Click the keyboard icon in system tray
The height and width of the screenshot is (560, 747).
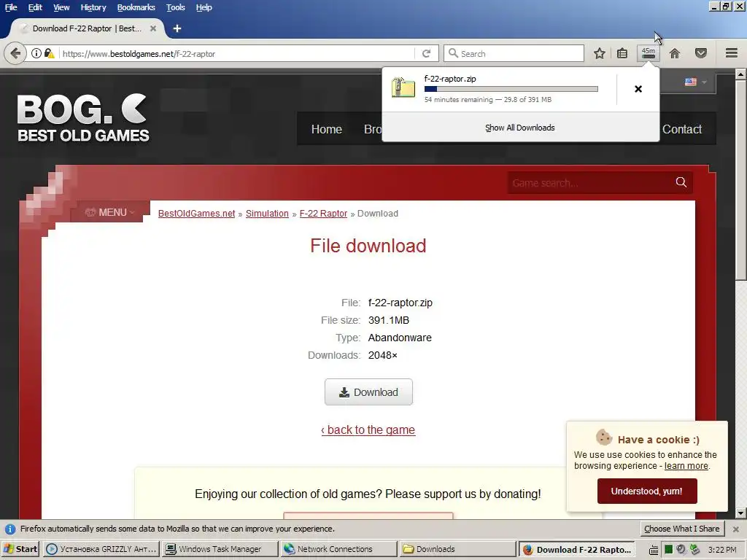(654, 550)
